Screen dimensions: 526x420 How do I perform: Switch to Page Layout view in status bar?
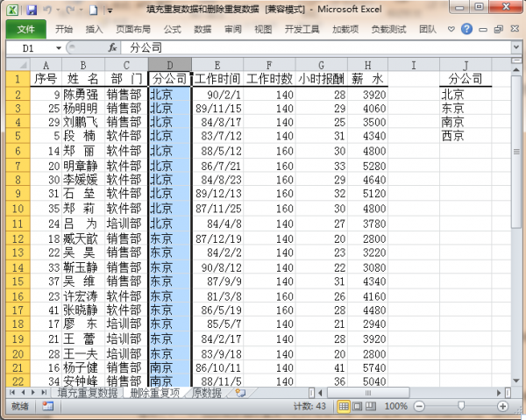359,407
